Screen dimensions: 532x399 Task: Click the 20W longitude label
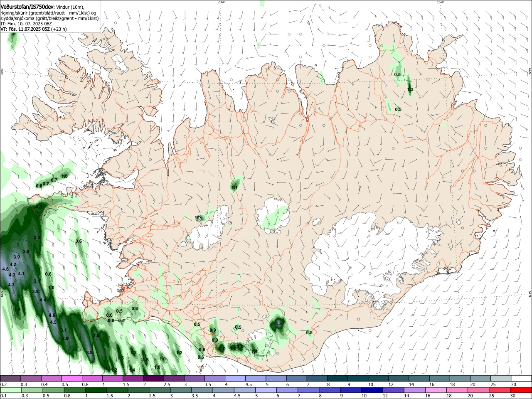(x=221, y=2)
